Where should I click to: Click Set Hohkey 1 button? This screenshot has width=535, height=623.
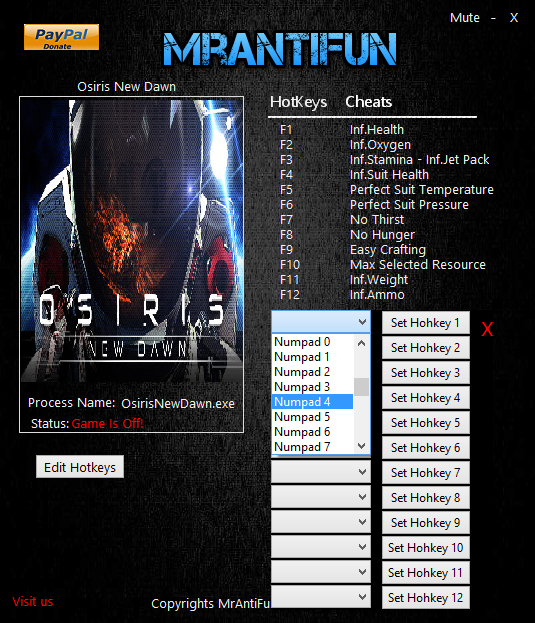[x=425, y=323]
